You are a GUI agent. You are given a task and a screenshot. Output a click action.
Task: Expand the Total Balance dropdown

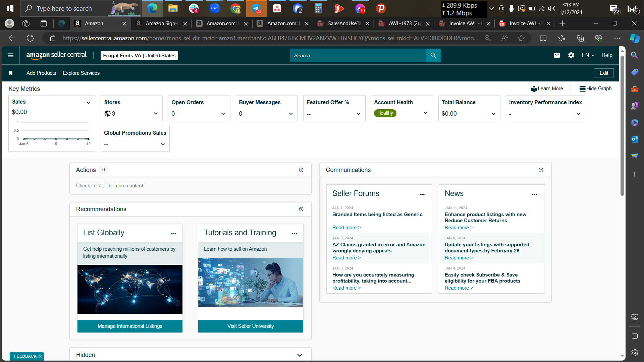pyautogui.click(x=493, y=114)
